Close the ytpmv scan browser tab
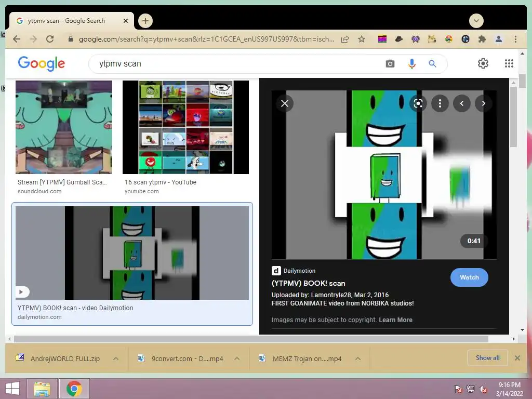Screen dimensions: 532x399 pyautogui.click(x=126, y=21)
